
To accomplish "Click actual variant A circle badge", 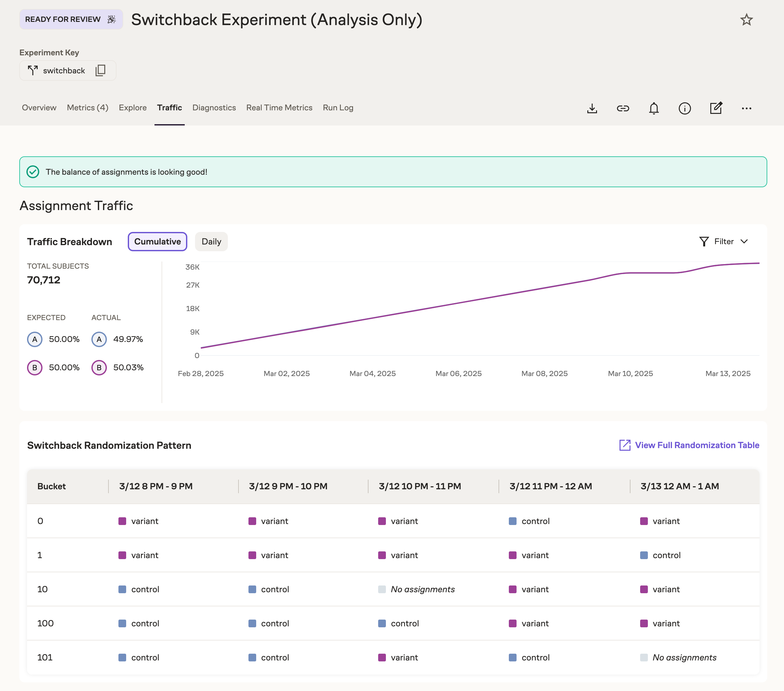I will [99, 339].
